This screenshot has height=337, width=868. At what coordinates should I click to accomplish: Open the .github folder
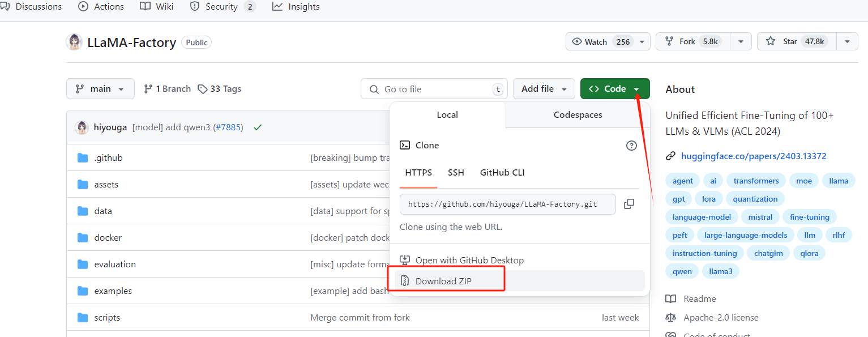(x=108, y=158)
